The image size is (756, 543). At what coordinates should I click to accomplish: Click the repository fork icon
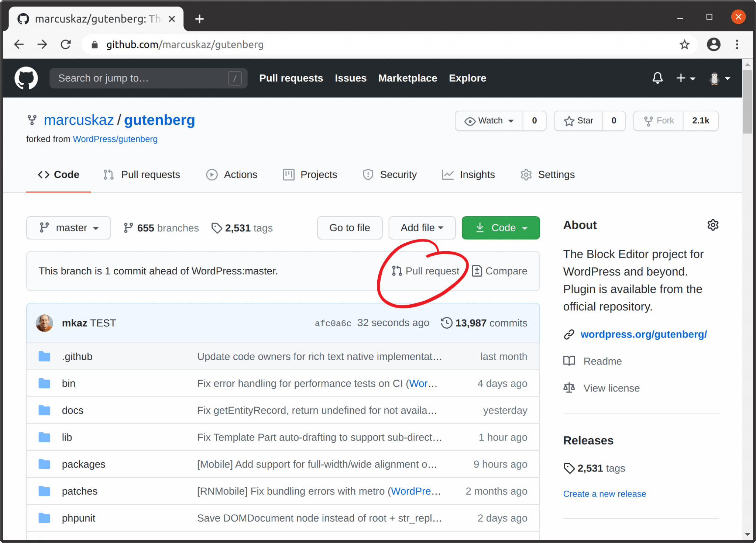coord(649,121)
